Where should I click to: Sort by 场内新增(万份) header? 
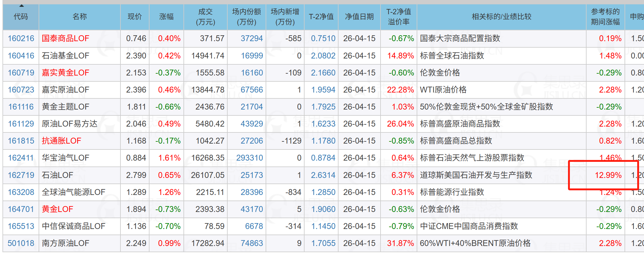click(x=285, y=17)
